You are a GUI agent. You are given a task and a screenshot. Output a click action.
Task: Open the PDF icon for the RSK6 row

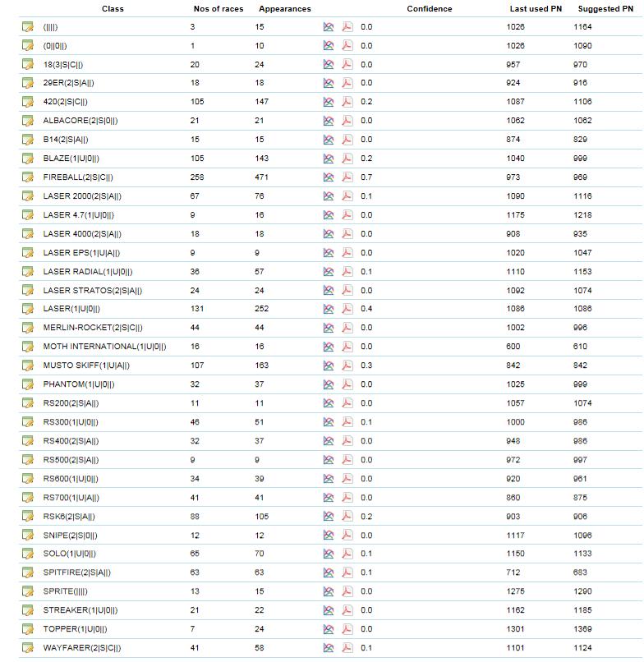pyautogui.click(x=347, y=517)
